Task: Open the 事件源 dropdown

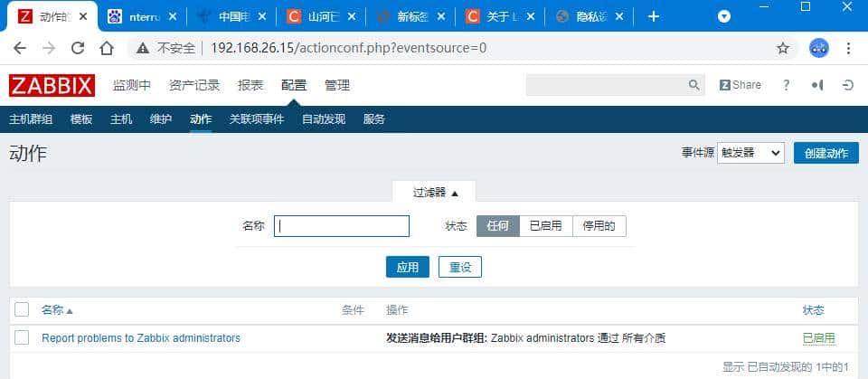Action: point(750,153)
